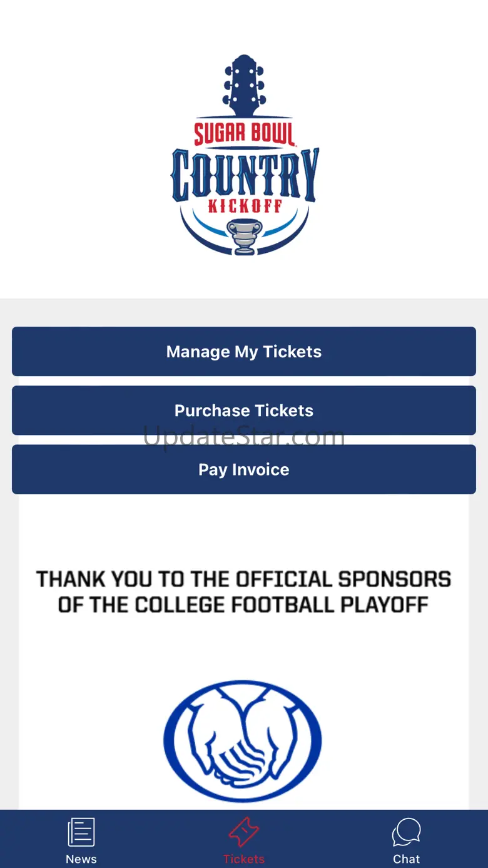Screen dimensions: 488x868
Task: Click the red Tickets stub icon
Action: [244, 833]
